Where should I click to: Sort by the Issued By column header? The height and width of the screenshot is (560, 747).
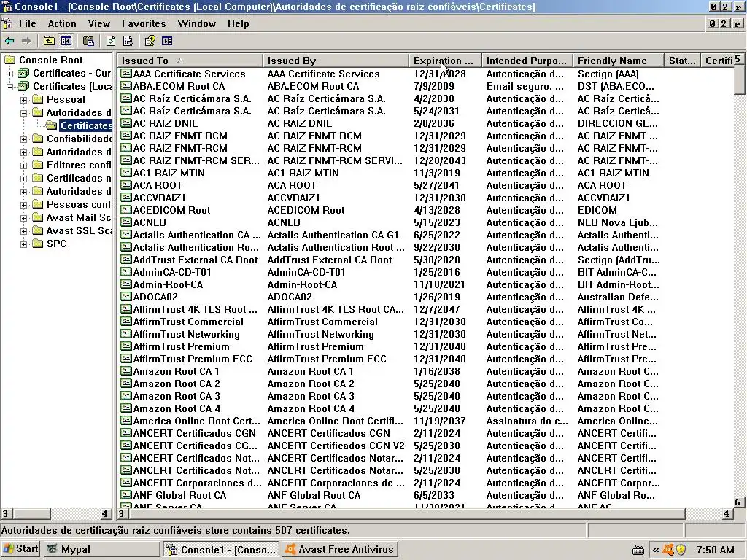pos(336,61)
